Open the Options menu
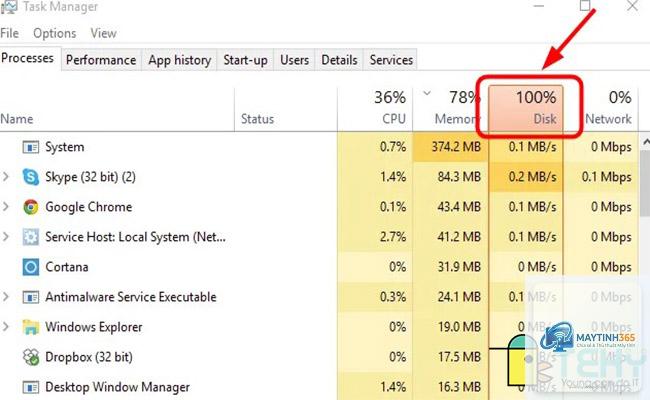Screen dimensions: 650x400 click(x=55, y=33)
